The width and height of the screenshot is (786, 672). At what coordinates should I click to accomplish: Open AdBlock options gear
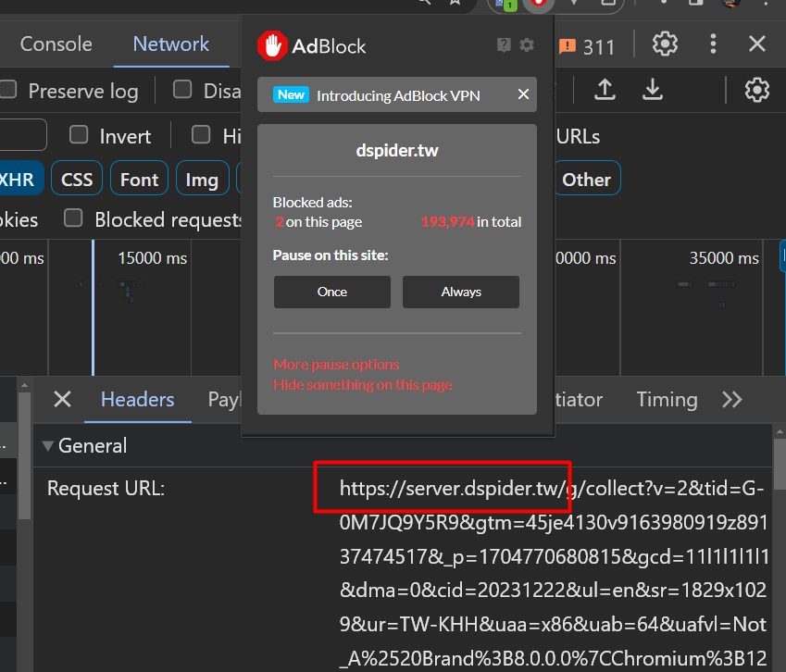527,45
